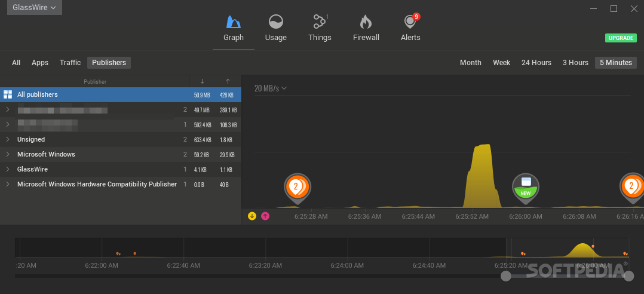Switch to the All filter tab
Image resolution: width=644 pixels, height=294 pixels.
point(16,63)
